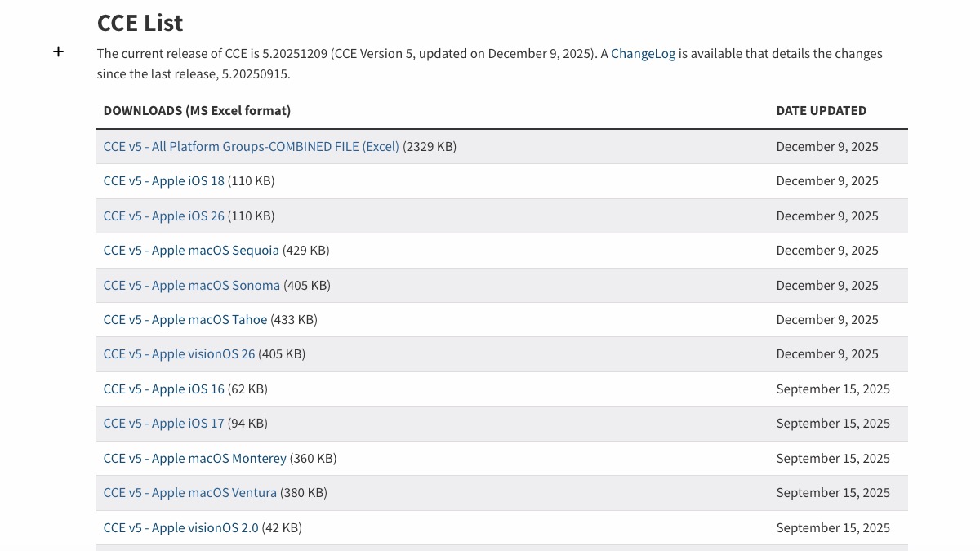The height and width of the screenshot is (551, 980).
Task: Click the DATE UPDATED column header
Action: [821, 111]
